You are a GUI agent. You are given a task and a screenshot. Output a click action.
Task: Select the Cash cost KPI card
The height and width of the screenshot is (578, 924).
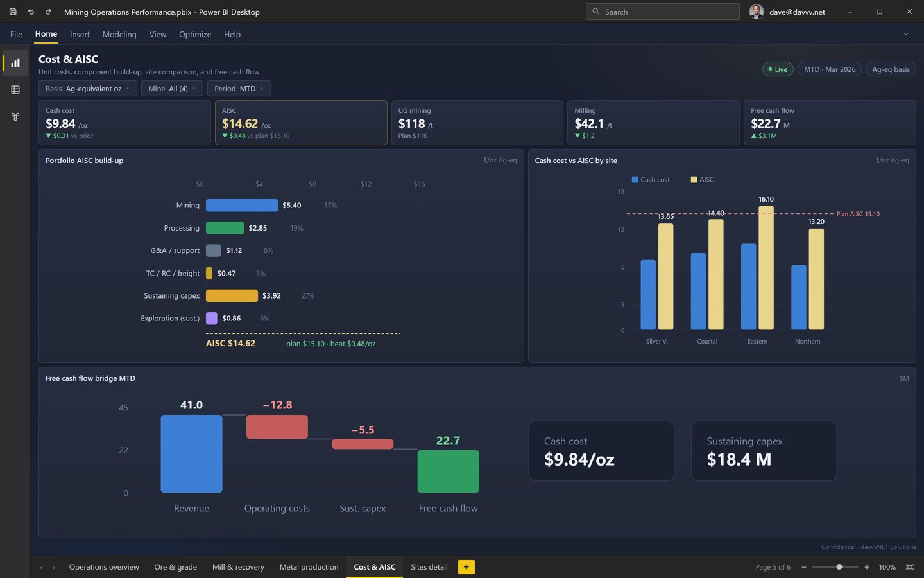(x=124, y=123)
